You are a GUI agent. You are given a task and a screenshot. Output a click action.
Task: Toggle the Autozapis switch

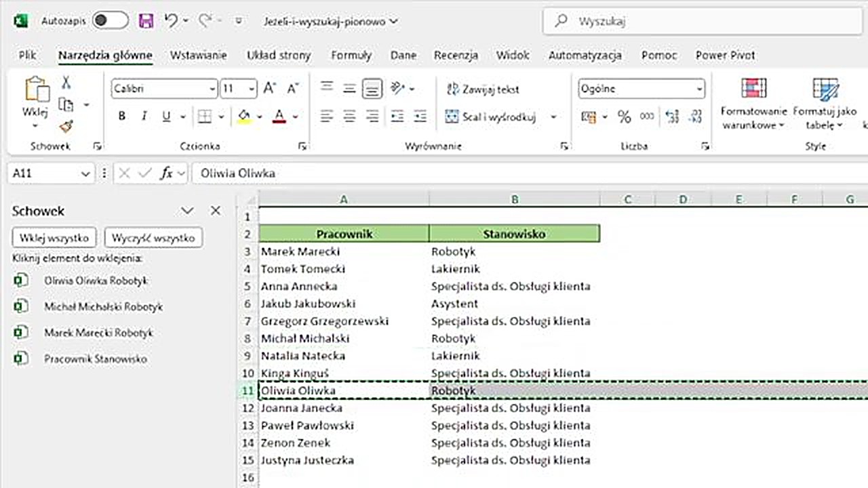point(111,21)
